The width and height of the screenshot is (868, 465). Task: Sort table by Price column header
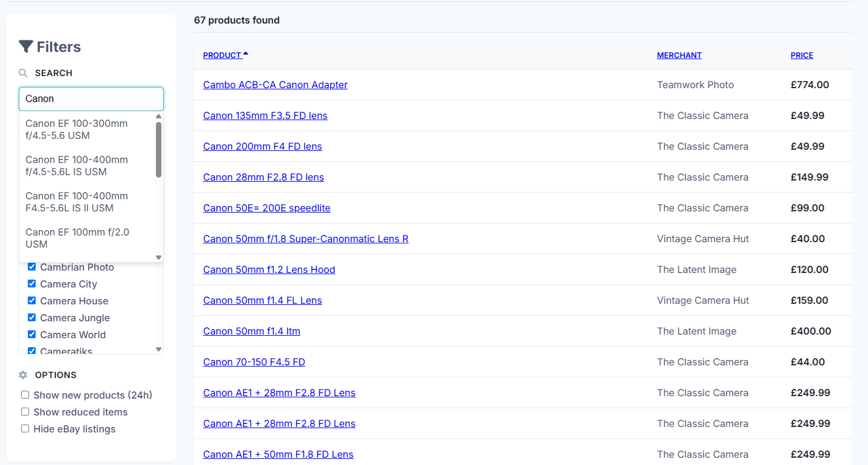tap(802, 55)
